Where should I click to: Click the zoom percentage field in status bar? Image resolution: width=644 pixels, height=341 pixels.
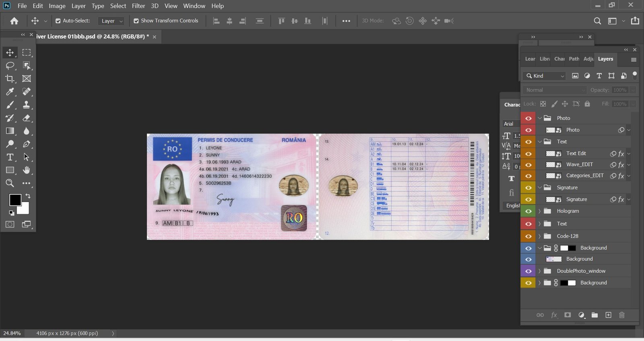pos(12,333)
